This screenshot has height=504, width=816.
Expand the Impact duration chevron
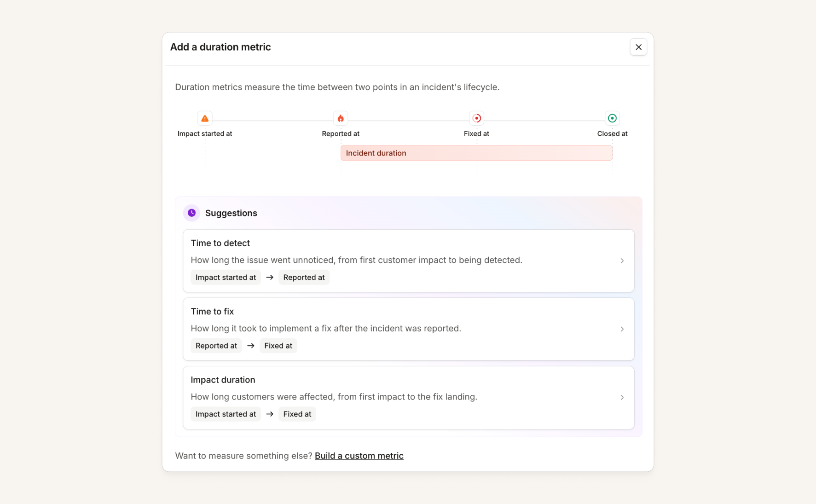pos(622,397)
